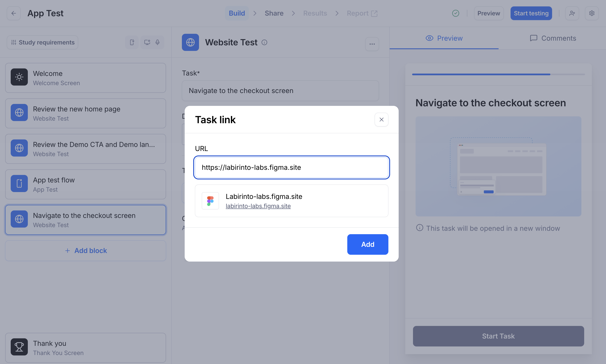This screenshot has height=364, width=606.
Task: Click Add block in sidebar
Action: click(85, 251)
